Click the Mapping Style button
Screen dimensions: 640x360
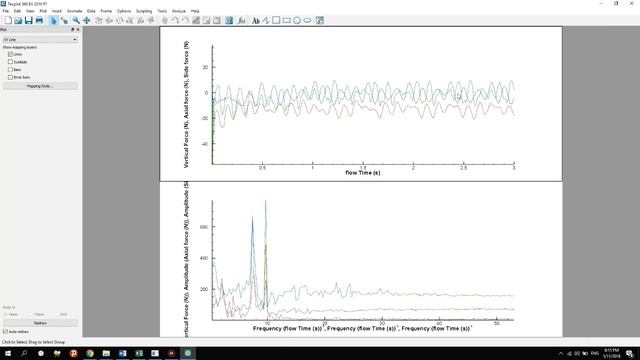pos(40,86)
